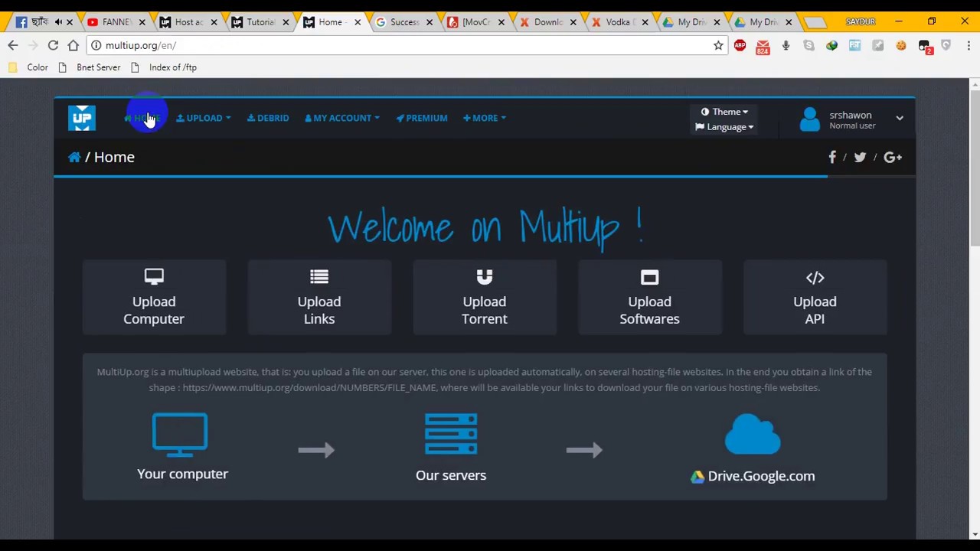
Task: Mute the Facebook tab audio icon
Action: click(58, 22)
